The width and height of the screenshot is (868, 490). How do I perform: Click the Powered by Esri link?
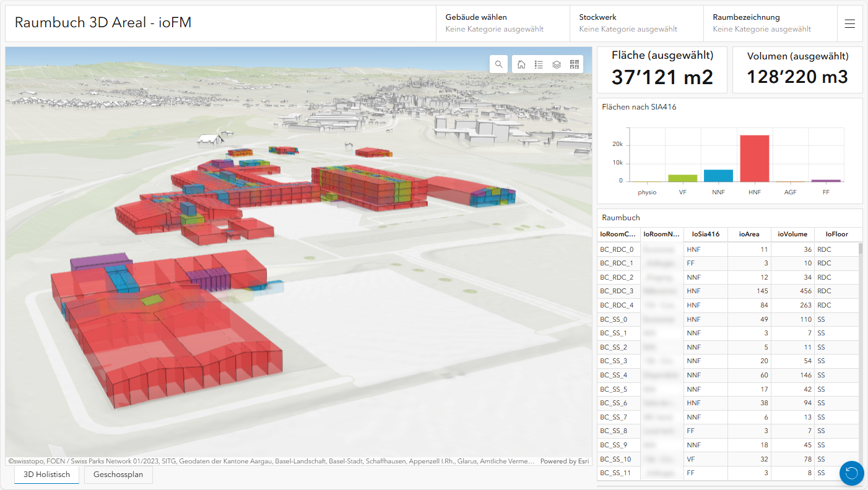click(565, 461)
